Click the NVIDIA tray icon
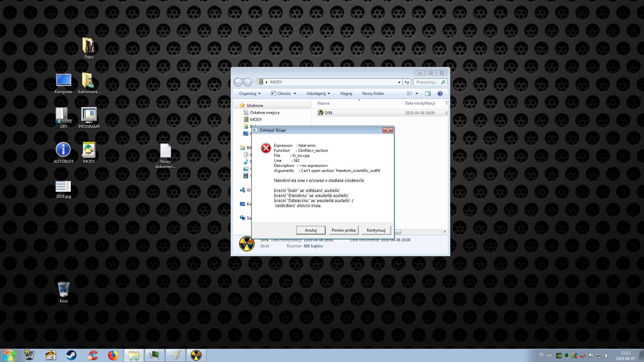This screenshot has width=644, height=362. pos(559,356)
